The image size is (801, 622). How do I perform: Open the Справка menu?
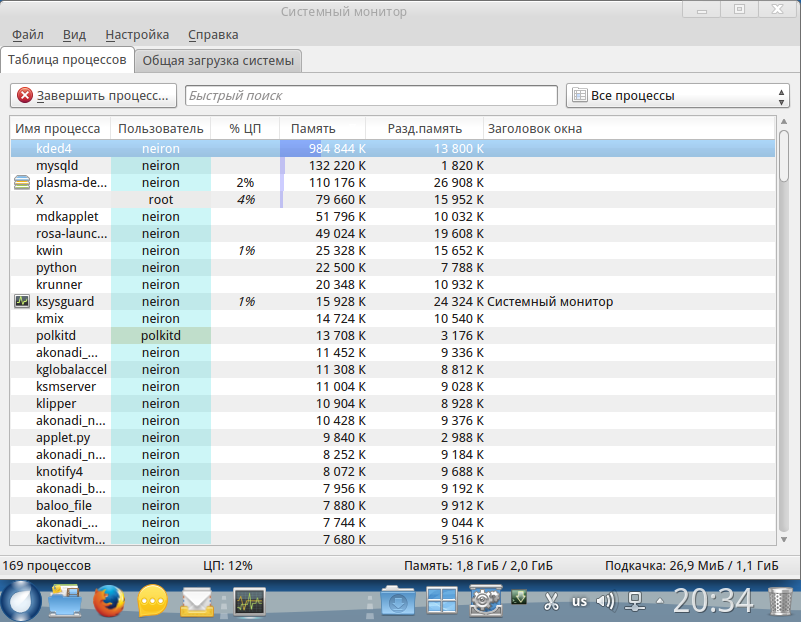click(213, 35)
